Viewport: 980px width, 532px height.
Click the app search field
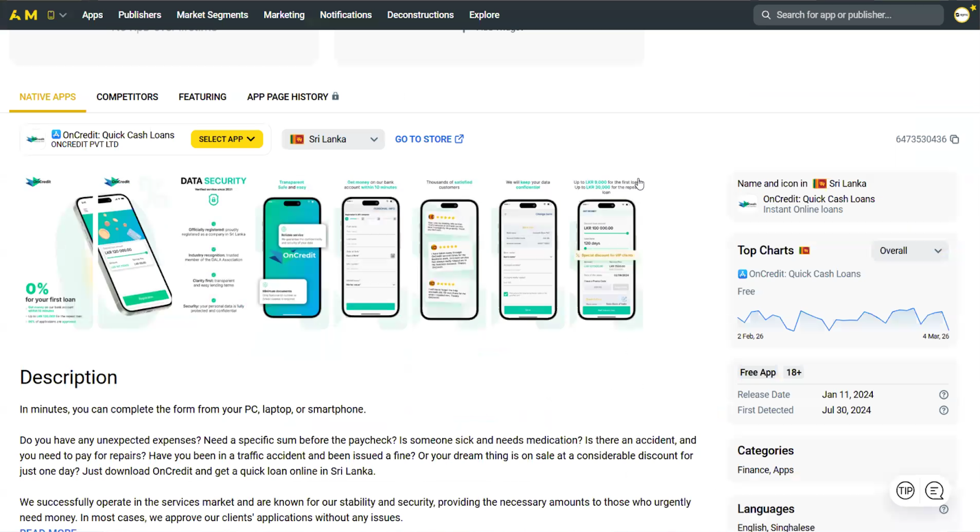tap(848, 15)
